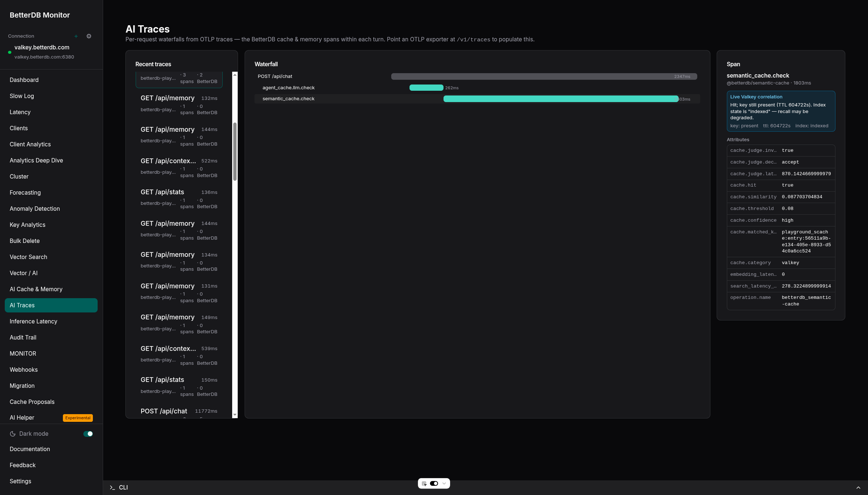Click the teal 262ms span bar
The width and height of the screenshot is (868, 495).
[426, 88]
